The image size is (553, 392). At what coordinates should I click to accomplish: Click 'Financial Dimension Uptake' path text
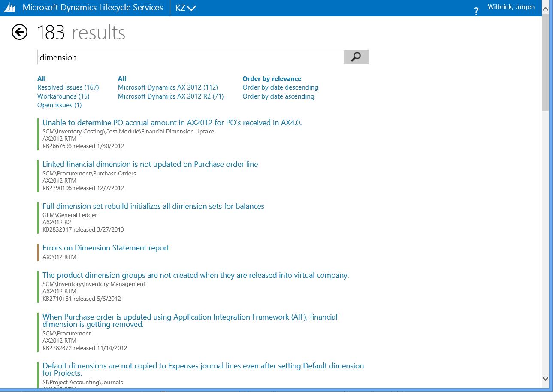177,131
